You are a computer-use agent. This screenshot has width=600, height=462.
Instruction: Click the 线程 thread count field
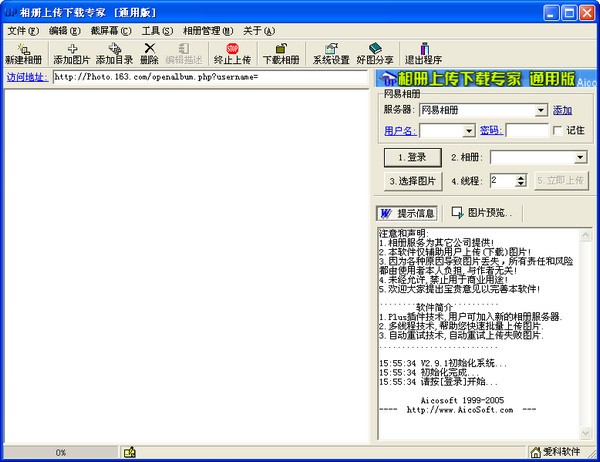coord(502,181)
